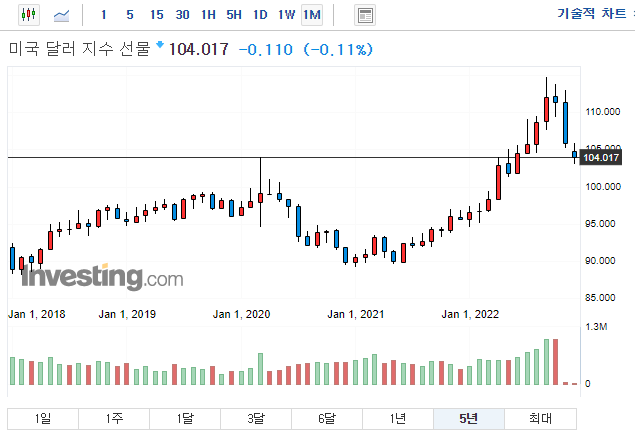Switch to the area line chart icon
The height and width of the screenshot is (435, 635).
coord(62,15)
